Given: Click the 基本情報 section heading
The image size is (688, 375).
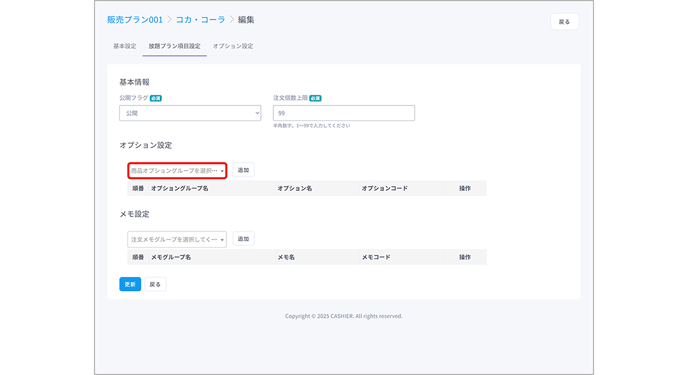Looking at the screenshot, I should coord(134,82).
